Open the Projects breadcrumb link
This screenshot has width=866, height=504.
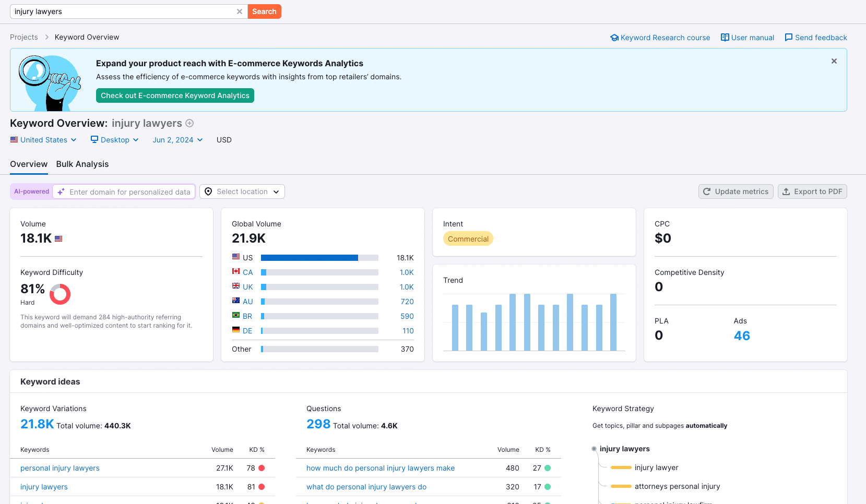[24, 37]
